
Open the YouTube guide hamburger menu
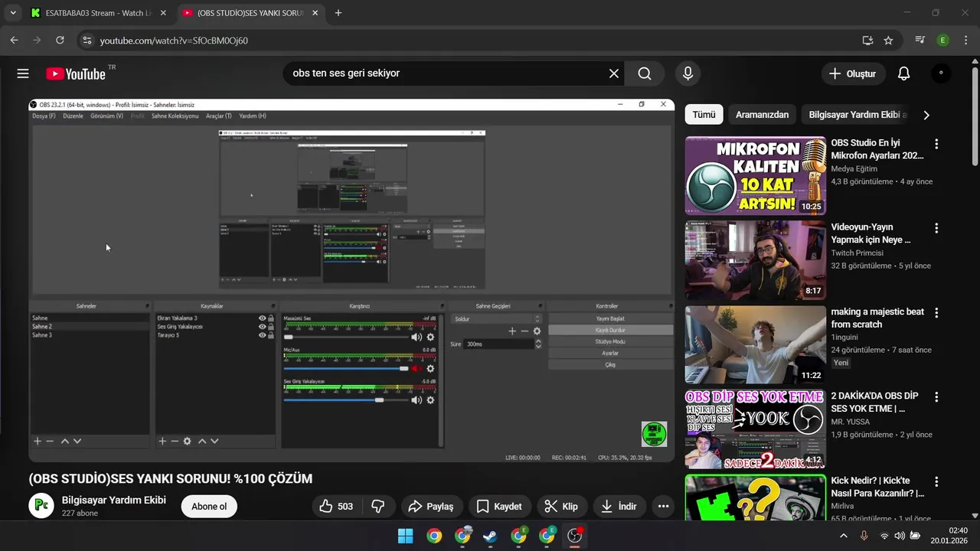[x=23, y=73]
